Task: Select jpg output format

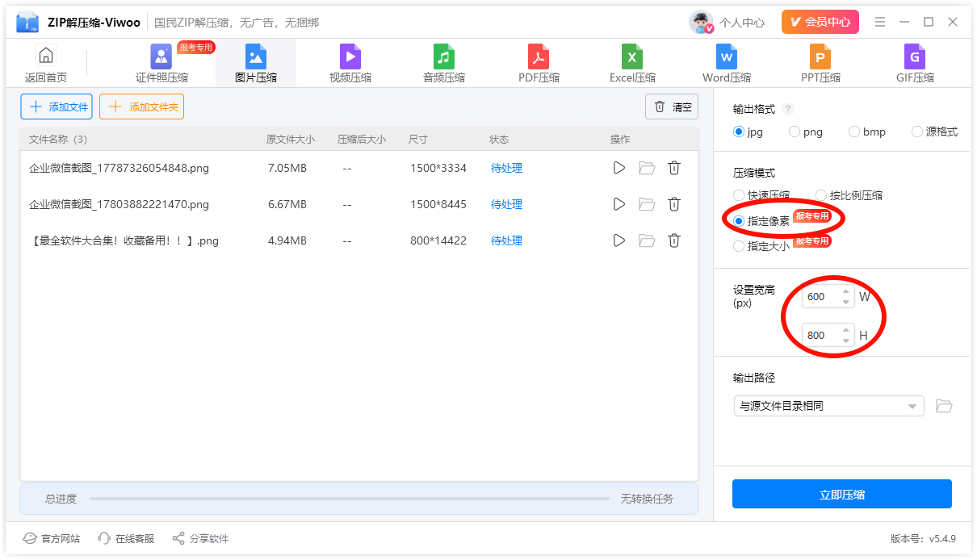Action: pyautogui.click(x=748, y=132)
